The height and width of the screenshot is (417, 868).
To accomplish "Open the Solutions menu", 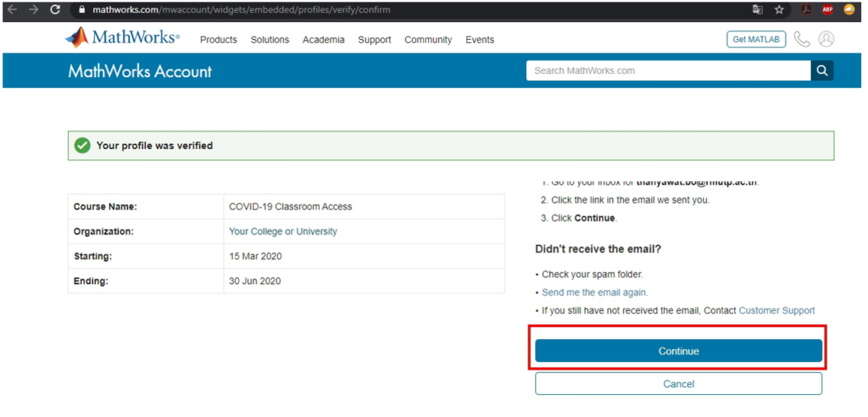I will [x=270, y=40].
